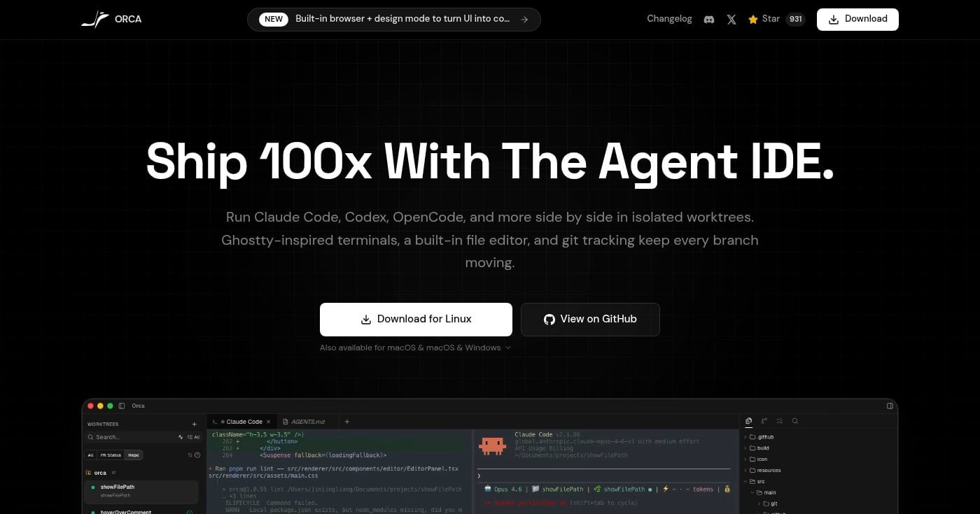The height and width of the screenshot is (514, 980).
Task: Enable the Repo filter chip
Action: 134,455
